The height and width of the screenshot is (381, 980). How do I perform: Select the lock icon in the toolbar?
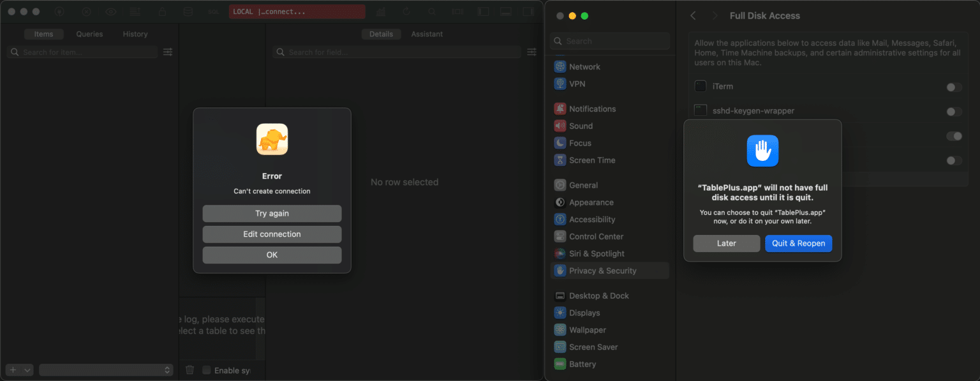pyautogui.click(x=162, y=11)
